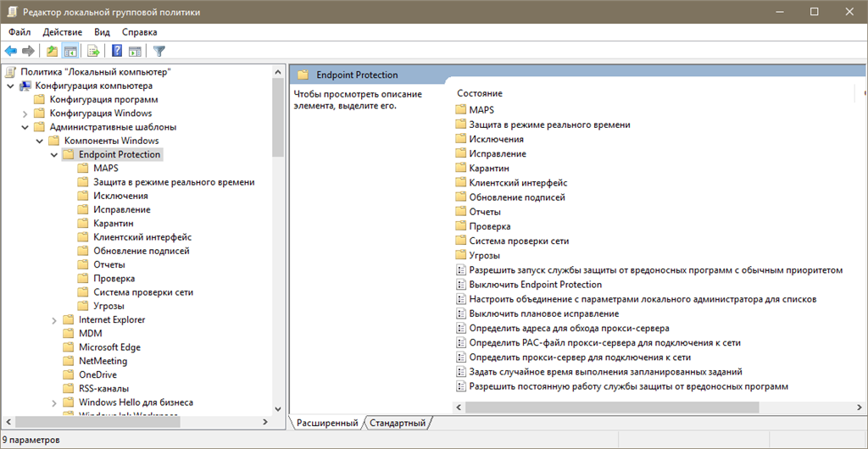Select Настроить объединение с параметрами локального администратора

[643, 299]
